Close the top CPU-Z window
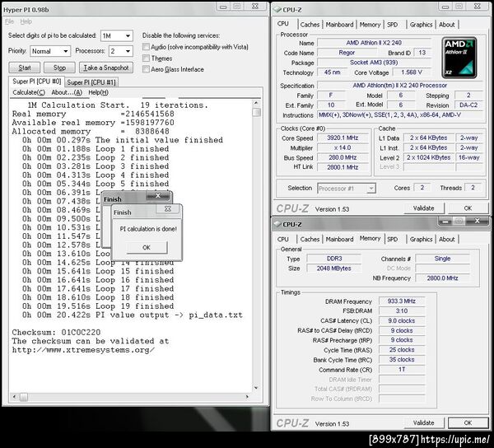The image size is (494, 448). [x=477, y=6]
